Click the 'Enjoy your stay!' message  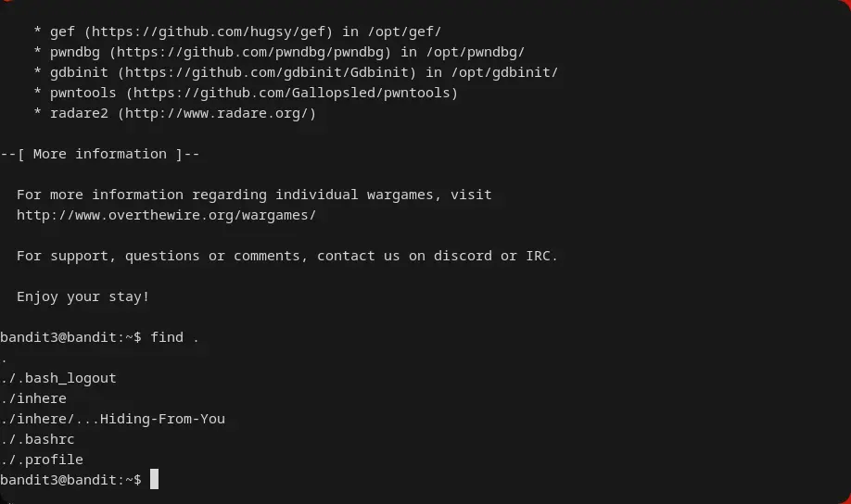pyautogui.click(x=83, y=296)
